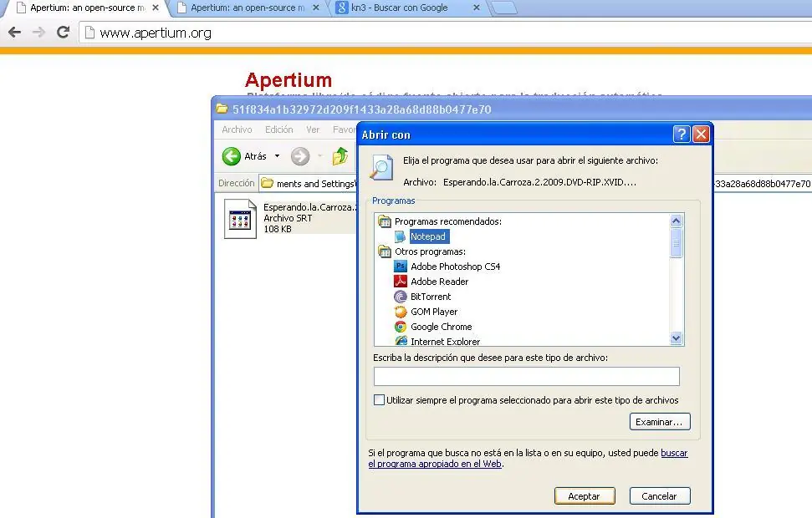The image size is (812, 518).
Task: Click the Notepad icon in list
Action: click(401, 236)
